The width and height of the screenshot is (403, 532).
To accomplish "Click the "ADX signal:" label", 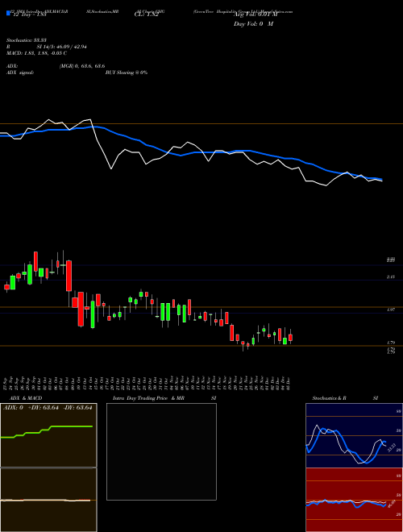I will (20, 73).
